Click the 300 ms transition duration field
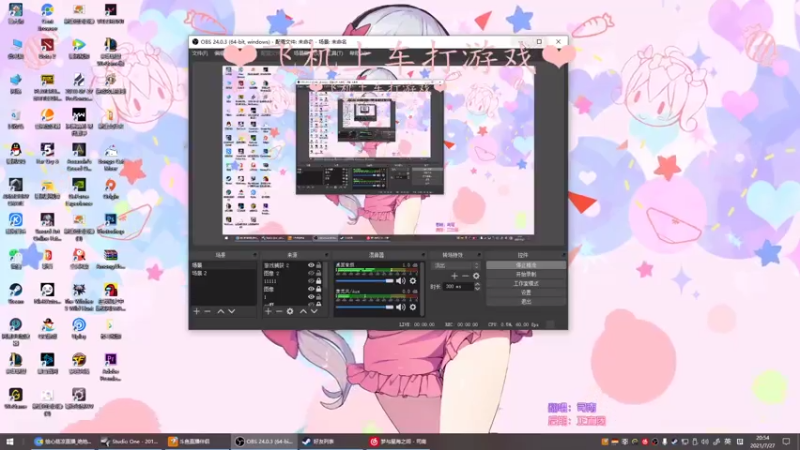This screenshot has height=450, width=800. 459,287
